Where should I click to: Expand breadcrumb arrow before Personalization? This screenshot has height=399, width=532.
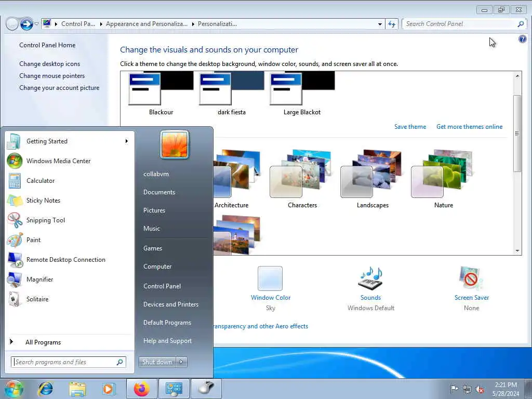(193, 24)
